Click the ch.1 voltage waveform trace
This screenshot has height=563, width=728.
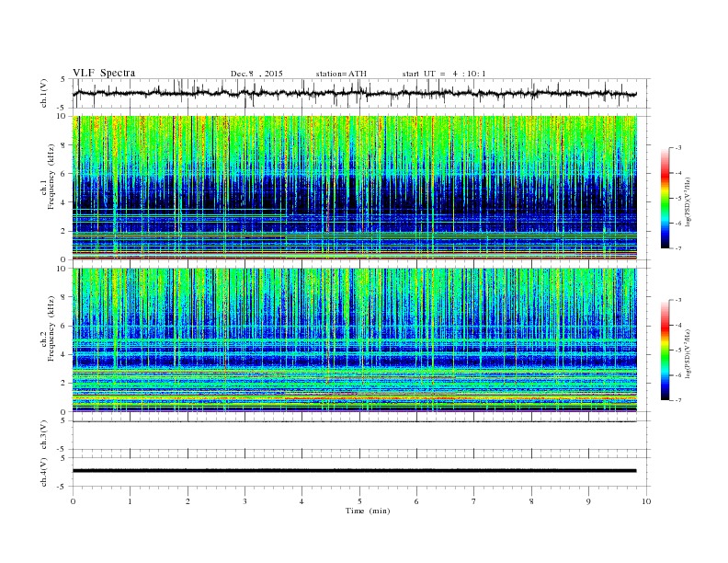[354, 93]
